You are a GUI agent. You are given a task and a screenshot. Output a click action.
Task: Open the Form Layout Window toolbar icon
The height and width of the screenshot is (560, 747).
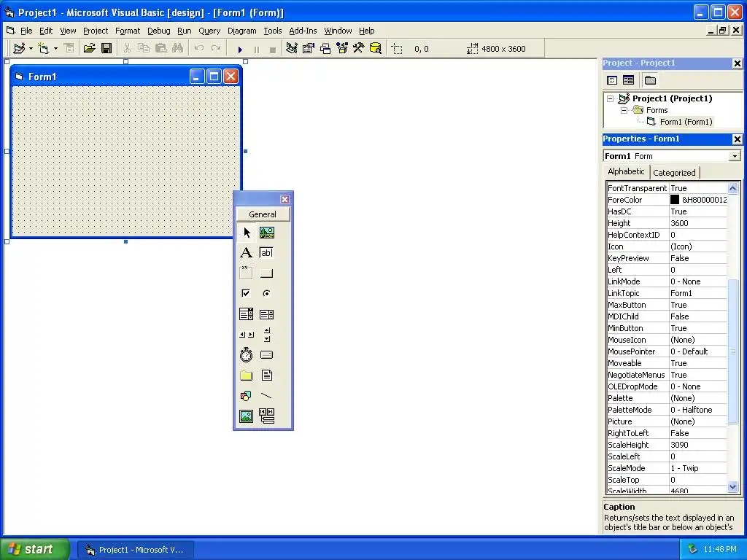point(325,48)
